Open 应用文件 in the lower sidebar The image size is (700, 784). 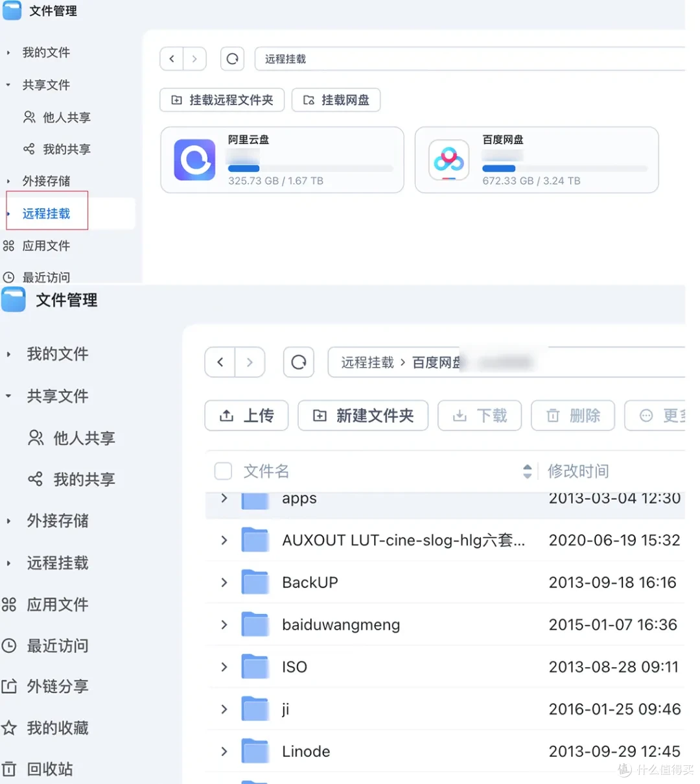(58, 604)
